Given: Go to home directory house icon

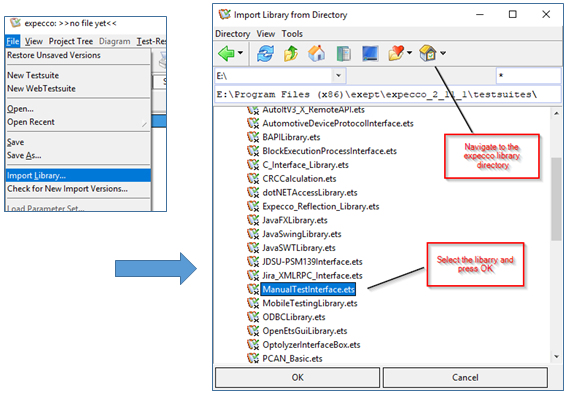Looking at the screenshot, I should point(317,54).
